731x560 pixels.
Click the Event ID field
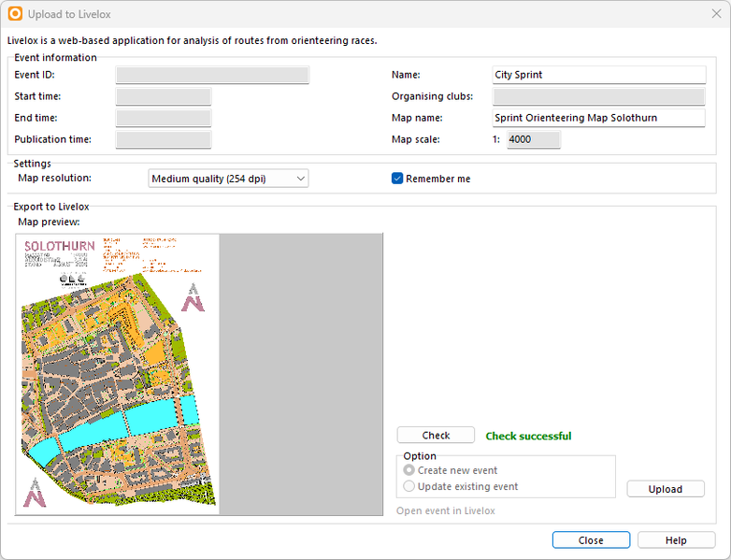[212, 75]
